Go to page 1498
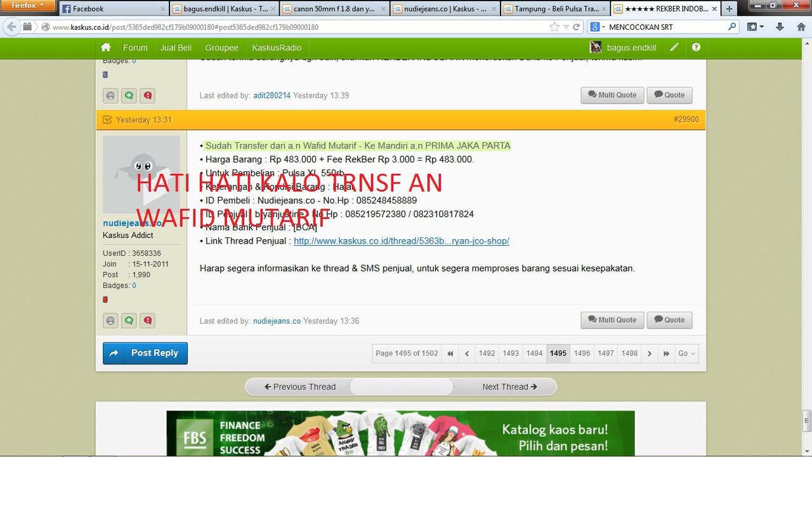This screenshot has width=812, height=523. tap(629, 354)
